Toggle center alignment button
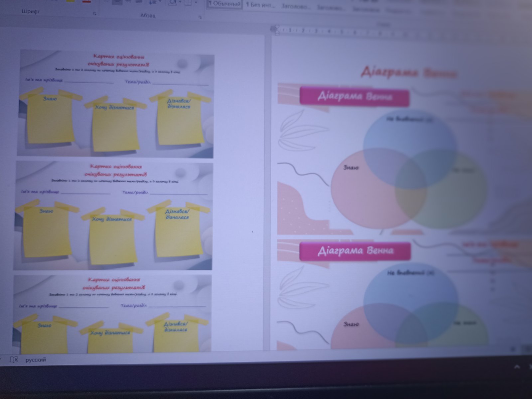532x399 pixels. [117, 2]
